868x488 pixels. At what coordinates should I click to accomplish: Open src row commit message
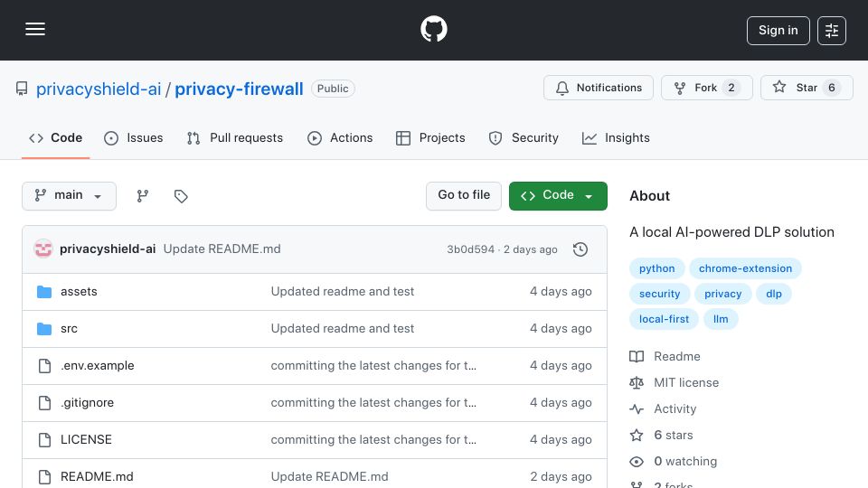(342, 329)
